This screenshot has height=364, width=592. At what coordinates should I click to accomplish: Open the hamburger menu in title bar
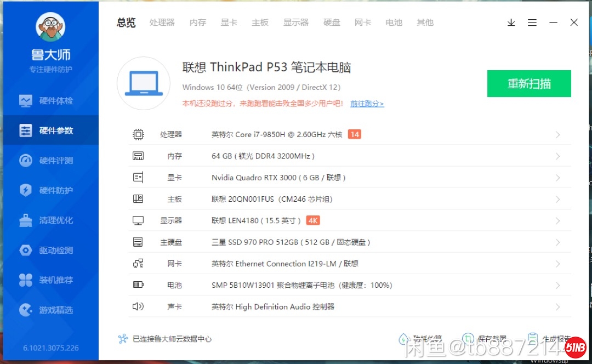pyautogui.click(x=532, y=22)
